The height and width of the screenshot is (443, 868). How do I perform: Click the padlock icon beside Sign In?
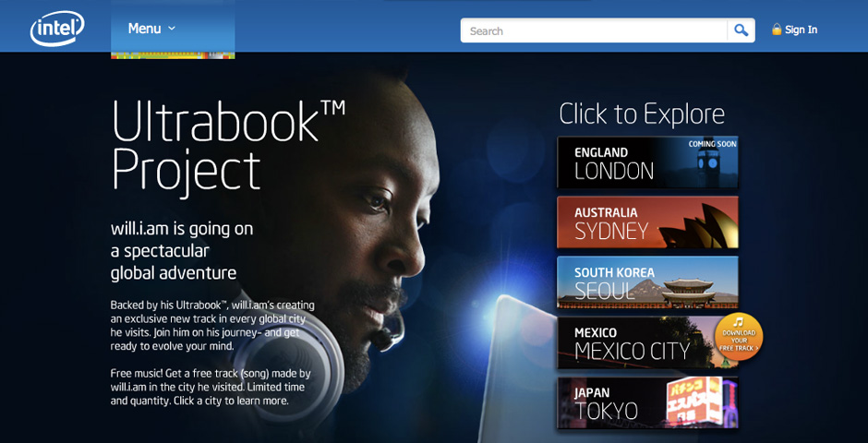tap(777, 30)
